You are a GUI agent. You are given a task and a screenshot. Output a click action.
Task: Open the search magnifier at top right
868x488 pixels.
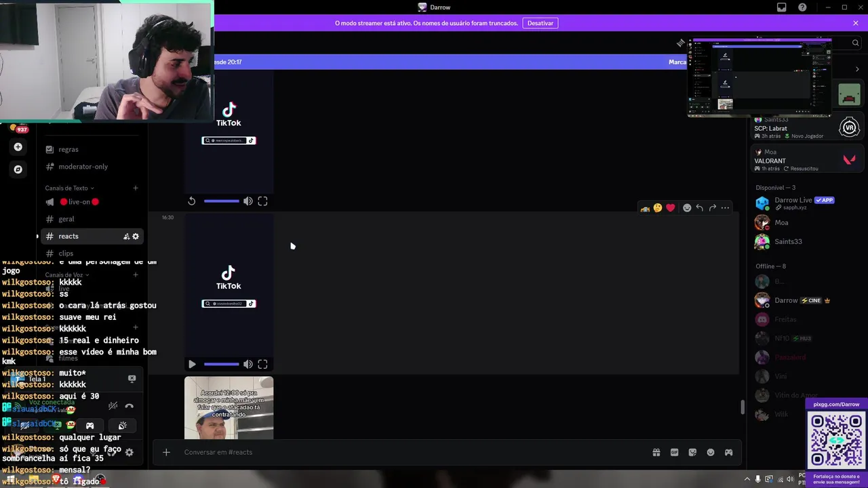(855, 43)
